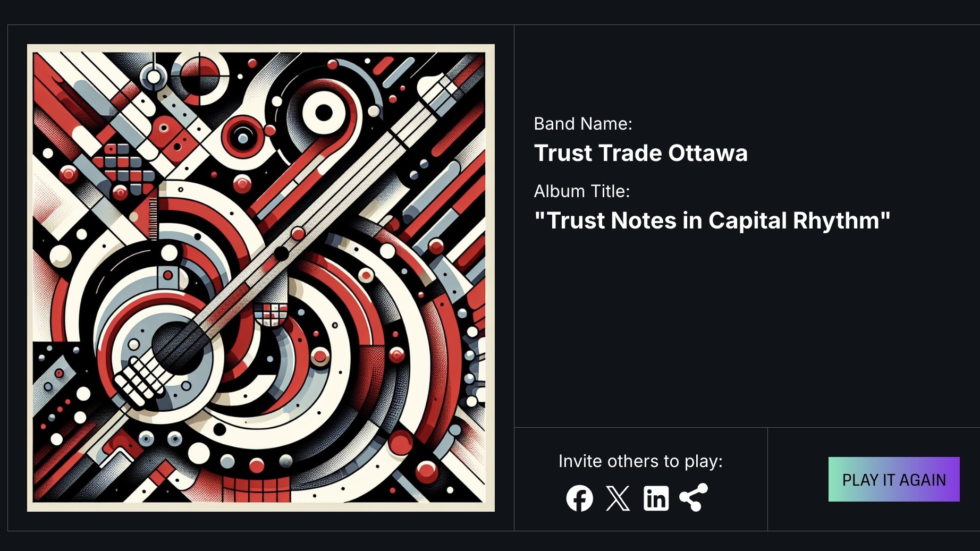Click the red dot on the guitar neck
The image size is (980, 551).
(x=298, y=233)
